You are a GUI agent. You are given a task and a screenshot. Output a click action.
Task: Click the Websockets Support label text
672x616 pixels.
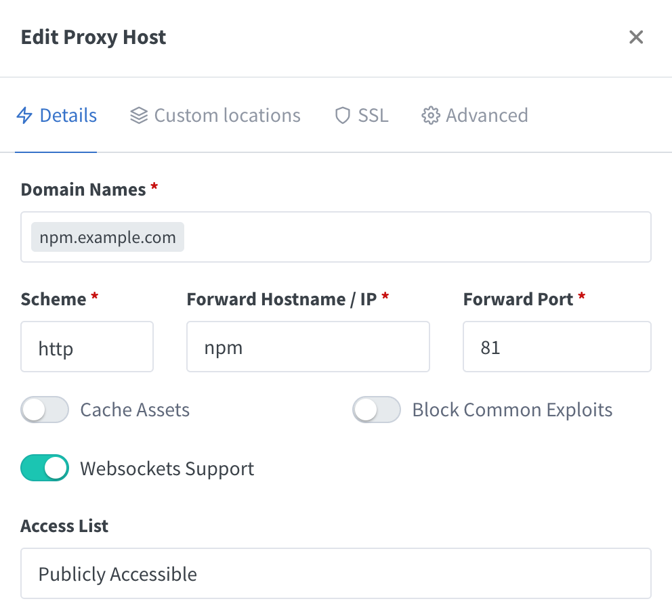pyautogui.click(x=167, y=468)
